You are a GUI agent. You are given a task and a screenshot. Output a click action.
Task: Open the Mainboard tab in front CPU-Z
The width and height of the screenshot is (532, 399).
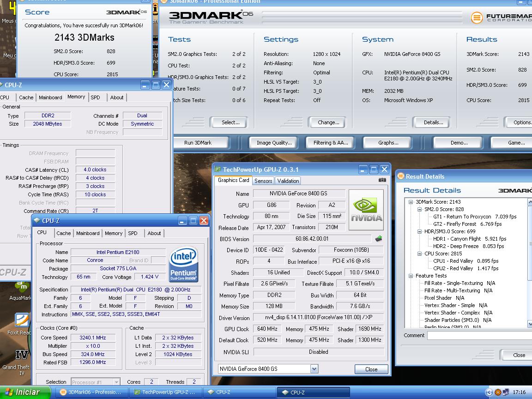click(x=88, y=233)
